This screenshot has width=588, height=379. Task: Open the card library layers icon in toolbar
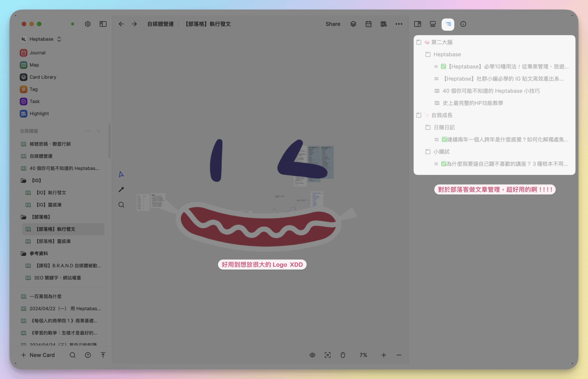point(353,24)
